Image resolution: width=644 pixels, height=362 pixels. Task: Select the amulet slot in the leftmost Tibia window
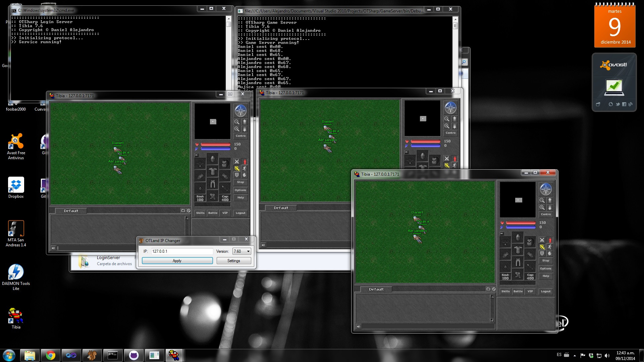200,164
